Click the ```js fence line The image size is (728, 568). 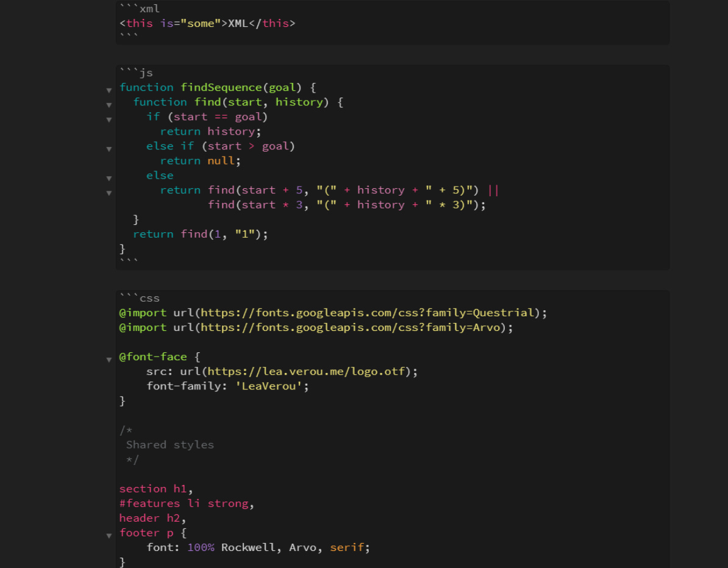click(137, 73)
